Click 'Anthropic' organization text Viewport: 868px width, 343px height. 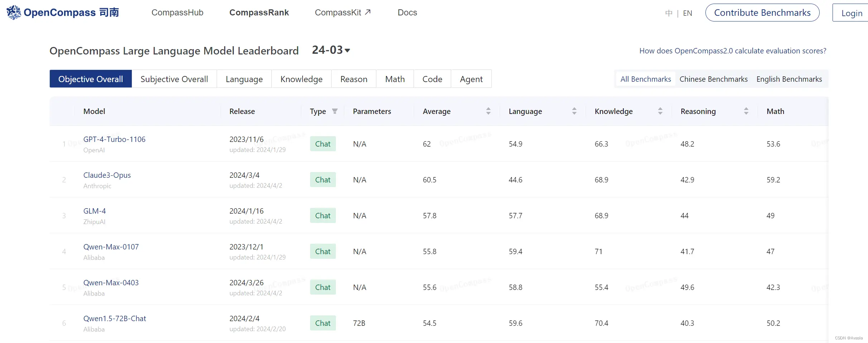coord(97,186)
